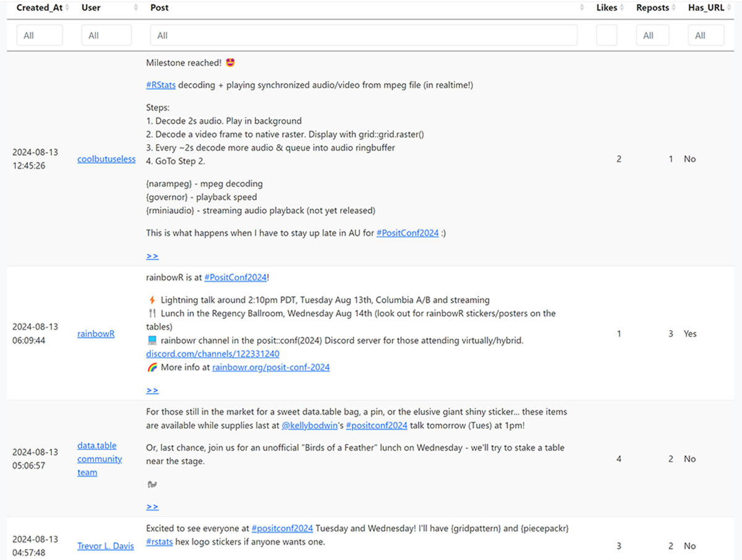Open the rainbowr.org/posit-conf-2024 link
The height and width of the screenshot is (560, 742).
(271, 367)
